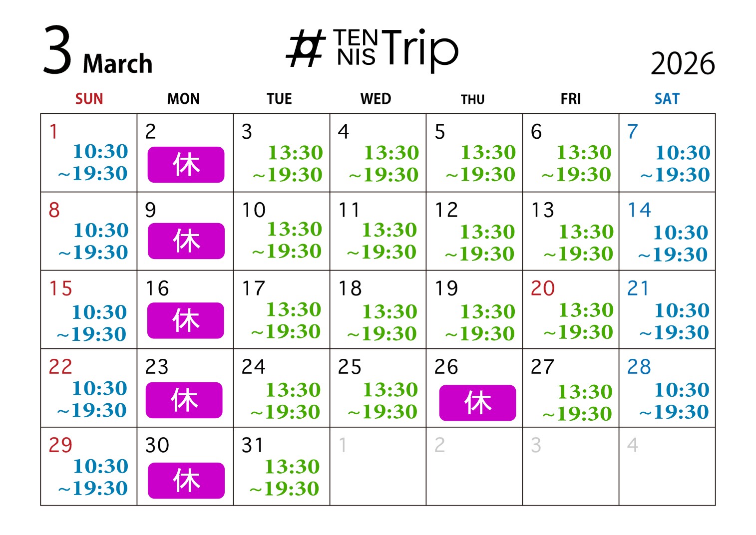Select the closed badge on March 9
The height and width of the screenshot is (535, 756).
tap(186, 241)
